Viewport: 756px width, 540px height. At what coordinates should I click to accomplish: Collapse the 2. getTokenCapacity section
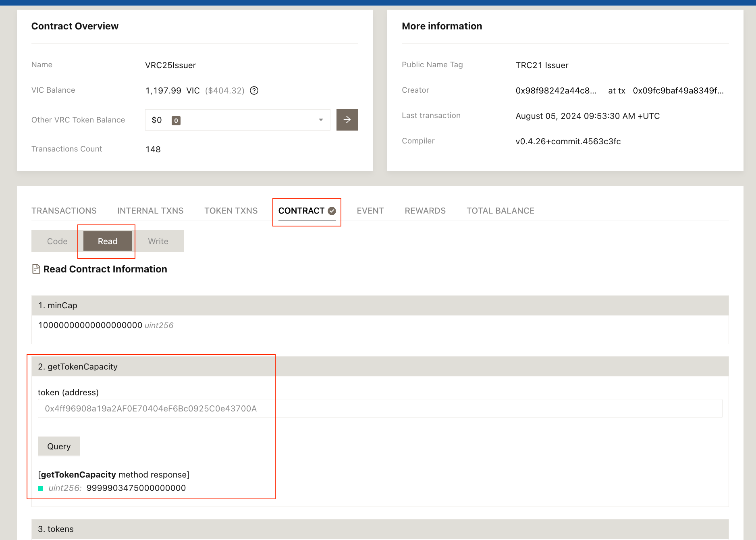[380, 367]
